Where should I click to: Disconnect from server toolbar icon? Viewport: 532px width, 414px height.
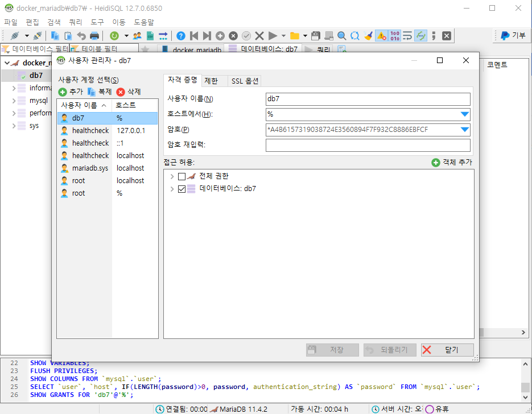tap(38, 36)
